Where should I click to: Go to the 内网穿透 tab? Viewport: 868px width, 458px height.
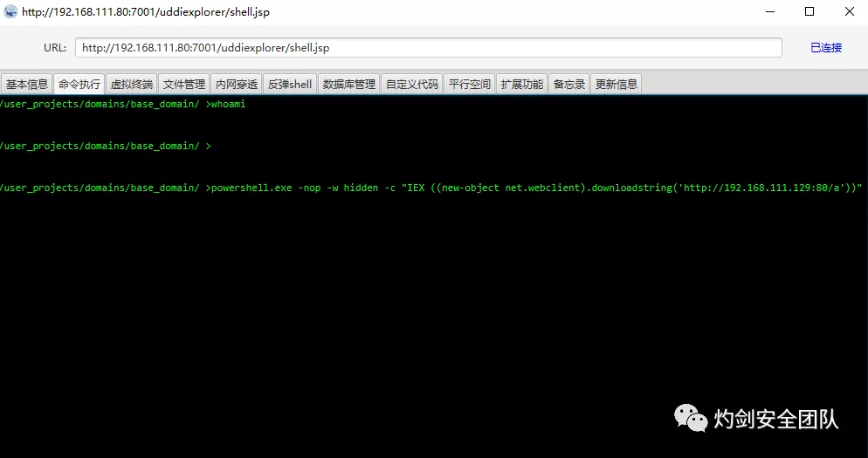click(237, 84)
